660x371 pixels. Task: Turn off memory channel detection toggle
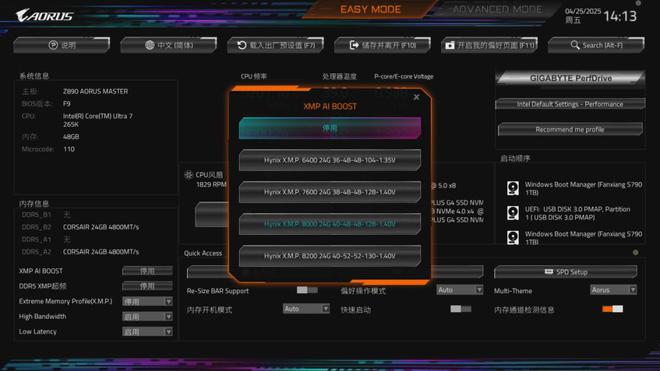coord(612,309)
